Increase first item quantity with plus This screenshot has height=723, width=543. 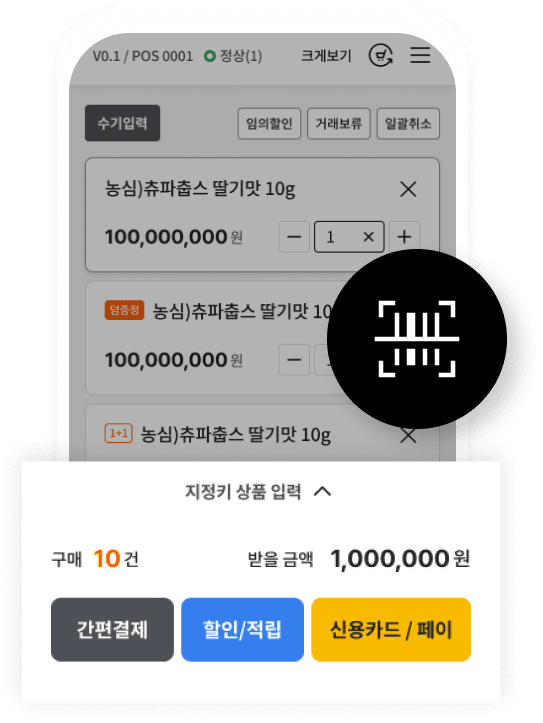404,237
